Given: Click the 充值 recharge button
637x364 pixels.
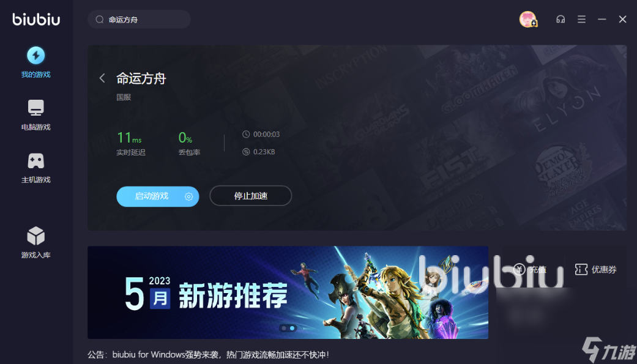Looking at the screenshot, I should pos(530,269).
